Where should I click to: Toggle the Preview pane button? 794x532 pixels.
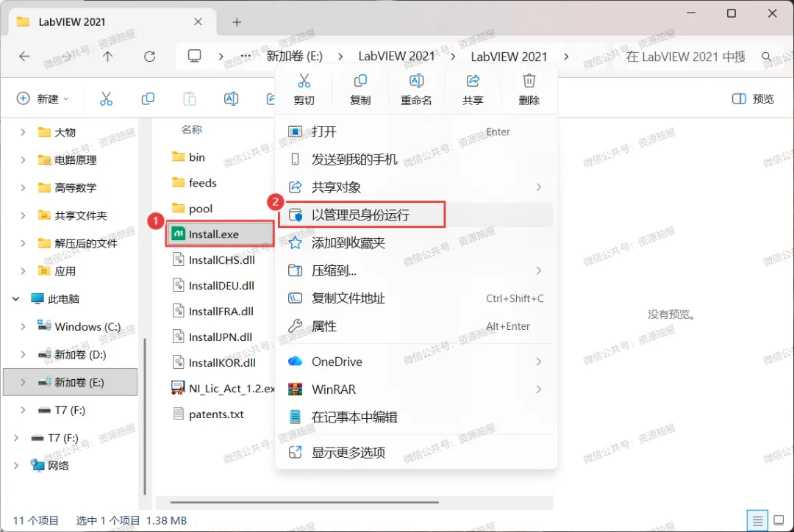753,98
